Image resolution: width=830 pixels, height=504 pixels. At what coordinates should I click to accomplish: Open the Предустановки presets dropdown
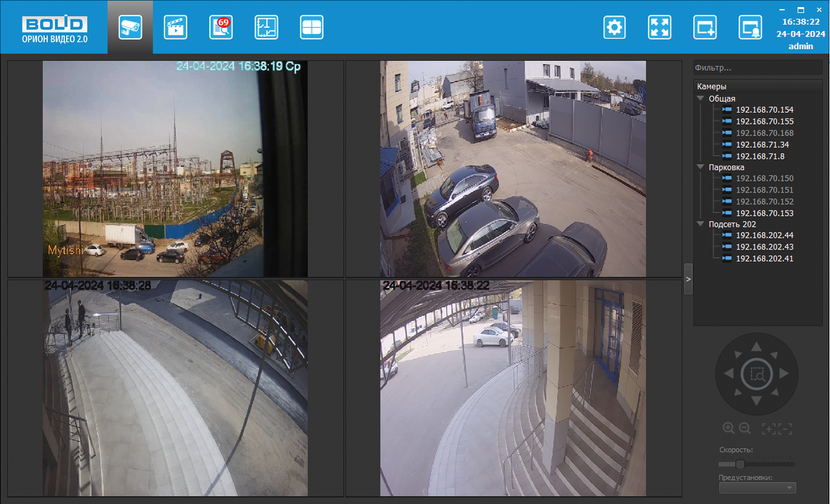(x=757, y=488)
